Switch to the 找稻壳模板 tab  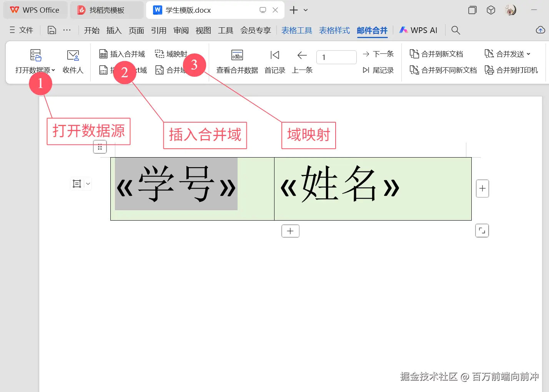107,10
